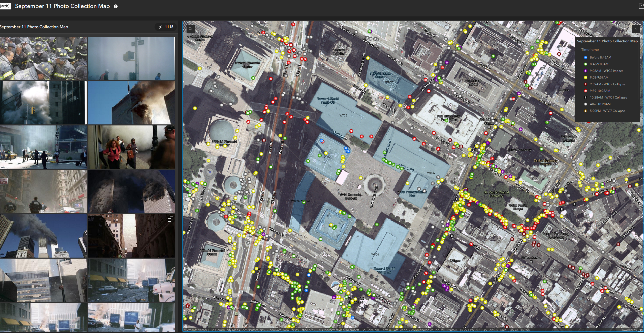Click 'Tower 1 World Trade Ctr' label

point(328,101)
